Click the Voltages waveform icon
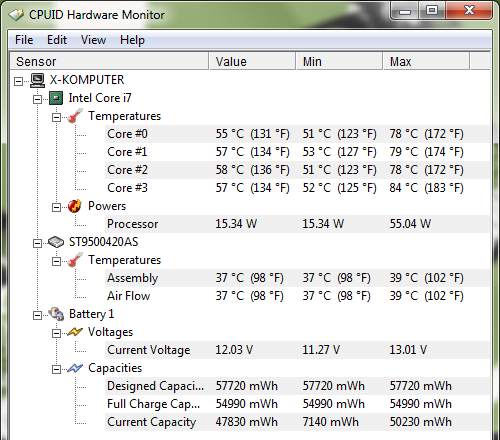Image resolution: width=500 pixels, height=440 pixels. 75,332
